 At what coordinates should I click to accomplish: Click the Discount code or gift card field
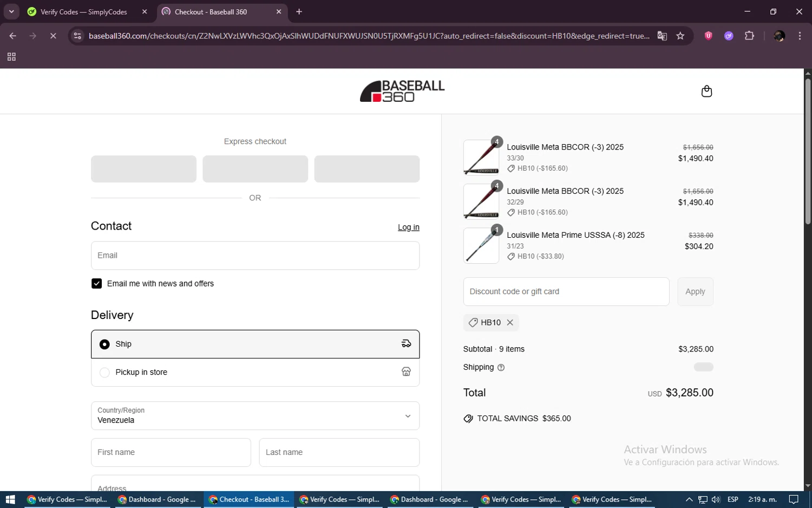pos(566,291)
